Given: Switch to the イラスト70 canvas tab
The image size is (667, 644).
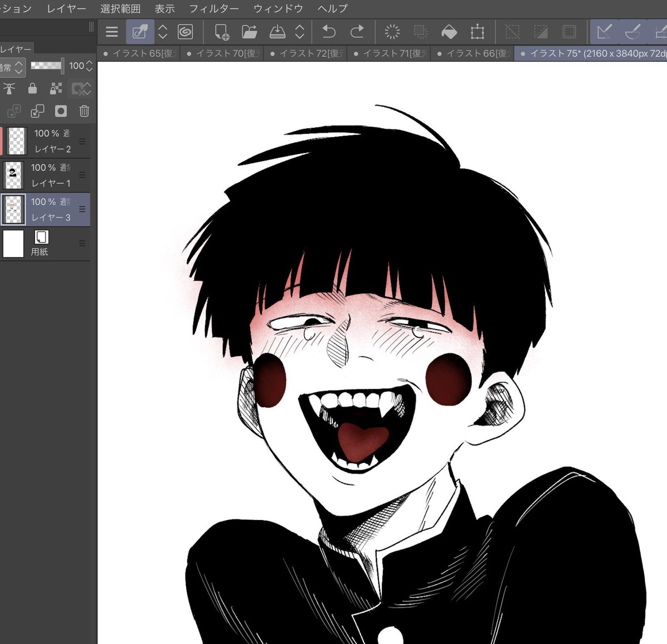Looking at the screenshot, I should pyautogui.click(x=222, y=53).
